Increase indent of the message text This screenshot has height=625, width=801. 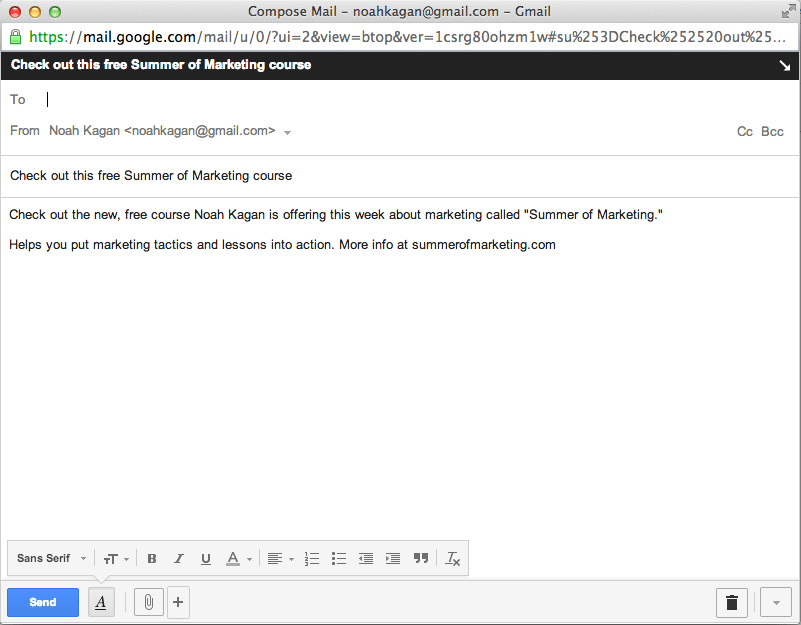point(393,558)
